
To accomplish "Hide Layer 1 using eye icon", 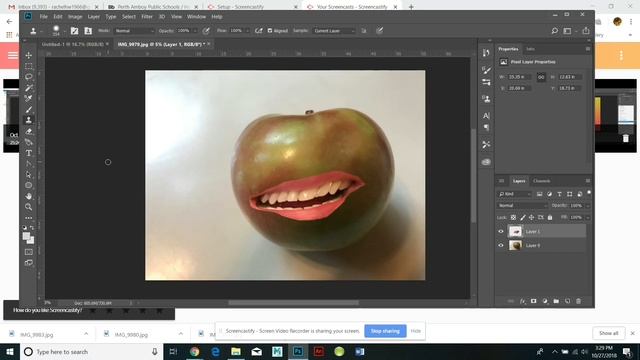I will click(501, 231).
